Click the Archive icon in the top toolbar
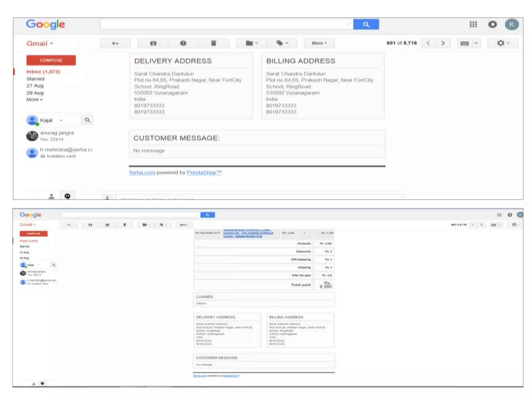The width and height of the screenshot is (532, 399). point(153,43)
